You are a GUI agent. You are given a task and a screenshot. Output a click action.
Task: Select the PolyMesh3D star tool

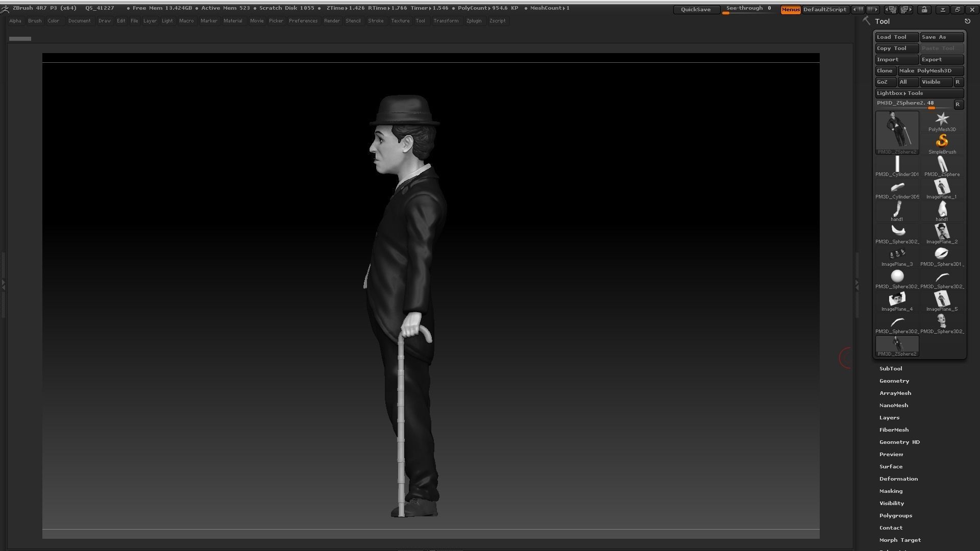coord(942,122)
